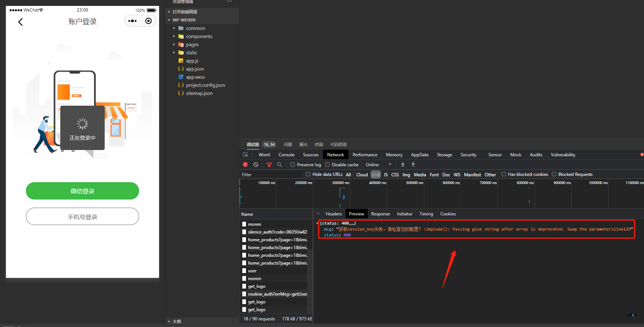This screenshot has width=644, height=327.
Task: Switch to the Console tab
Action: pyautogui.click(x=287, y=155)
